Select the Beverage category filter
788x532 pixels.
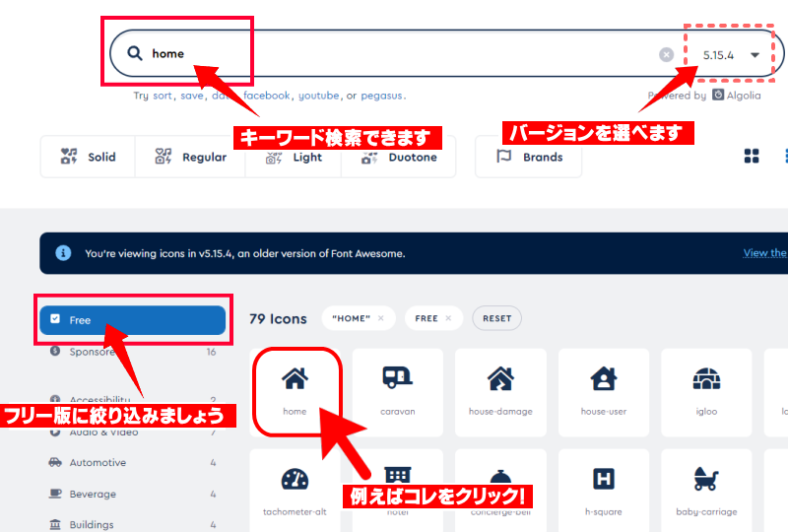pos(133,494)
